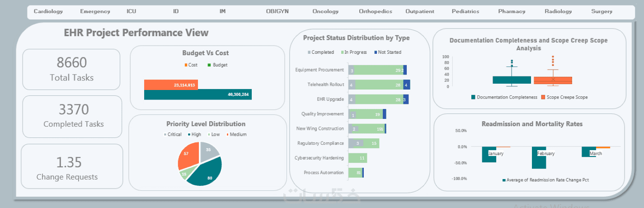Click the Surgery slicer button

[x=602, y=12]
